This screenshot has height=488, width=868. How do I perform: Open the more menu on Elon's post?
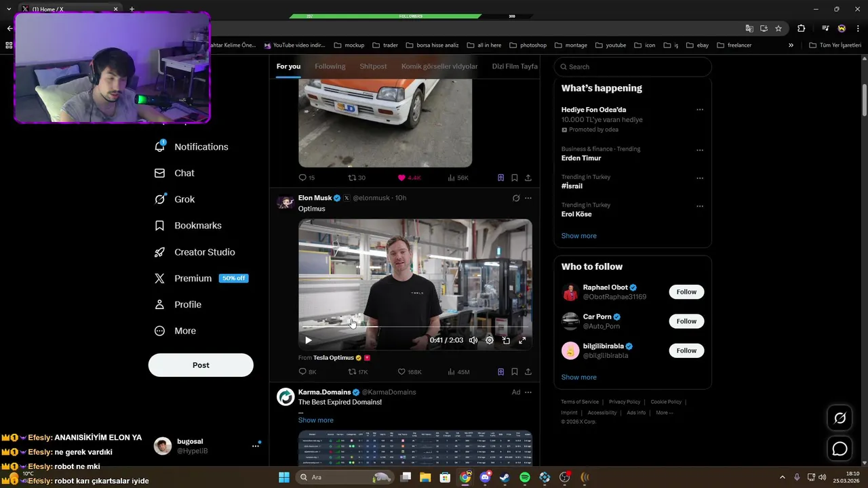point(528,198)
